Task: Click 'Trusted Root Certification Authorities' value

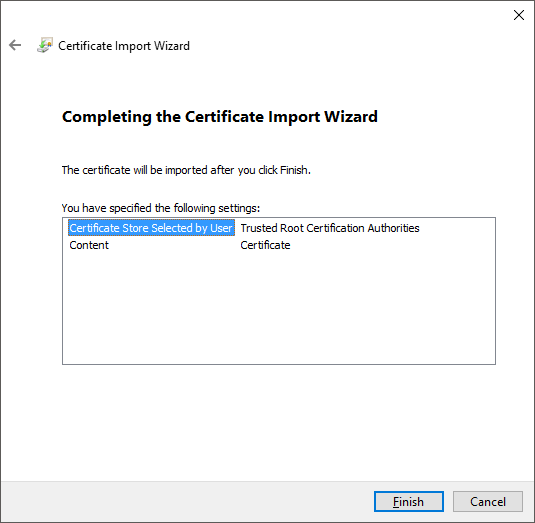Action: click(330, 228)
